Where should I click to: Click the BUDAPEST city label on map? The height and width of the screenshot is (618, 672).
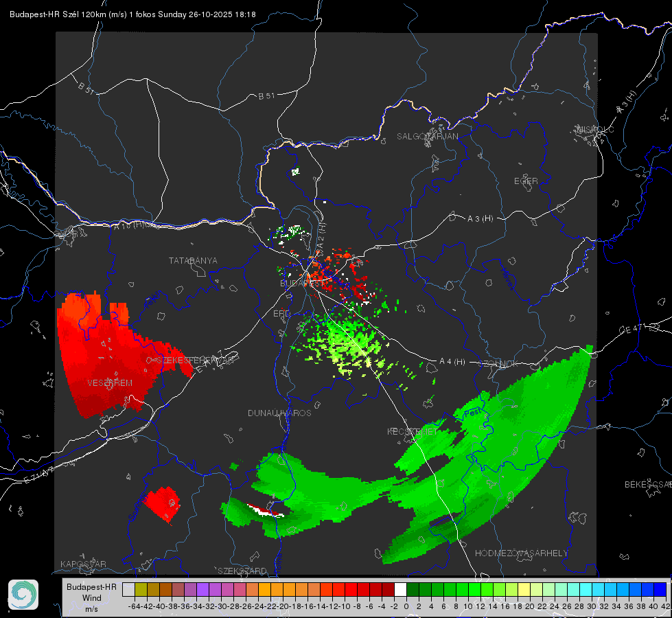pos(302,284)
